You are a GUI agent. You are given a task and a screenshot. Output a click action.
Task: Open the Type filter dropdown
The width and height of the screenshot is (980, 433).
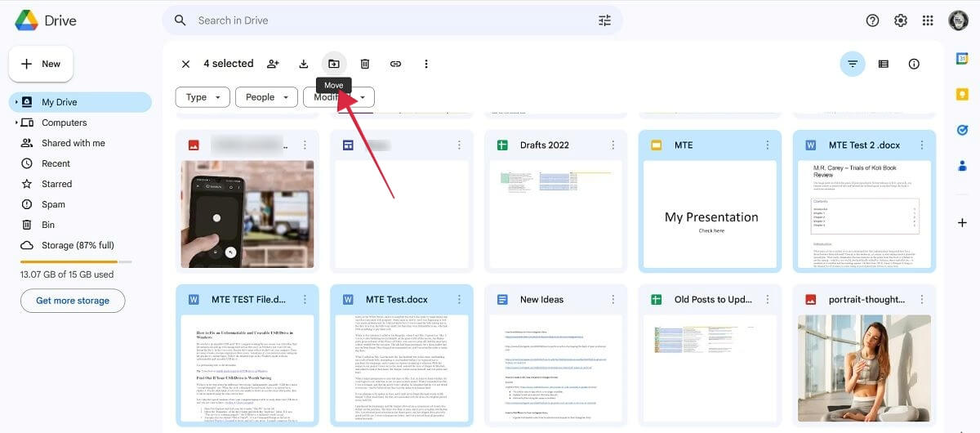[203, 97]
